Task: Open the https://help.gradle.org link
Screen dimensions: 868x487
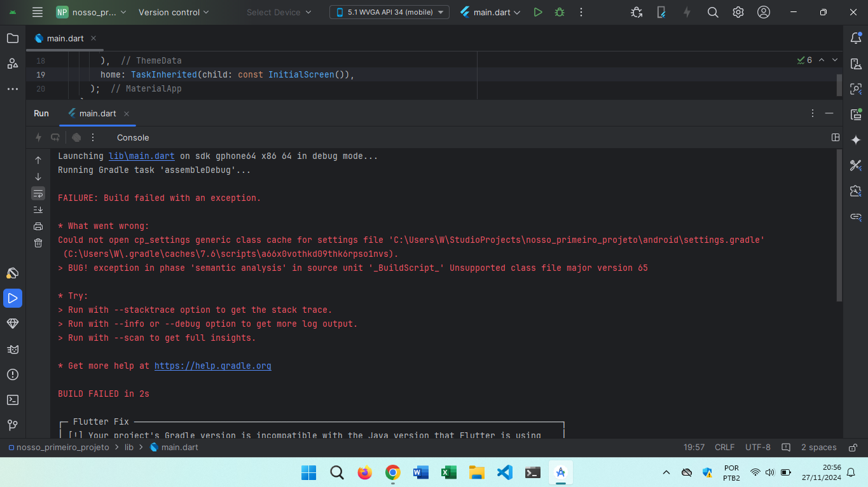Action: point(213,366)
